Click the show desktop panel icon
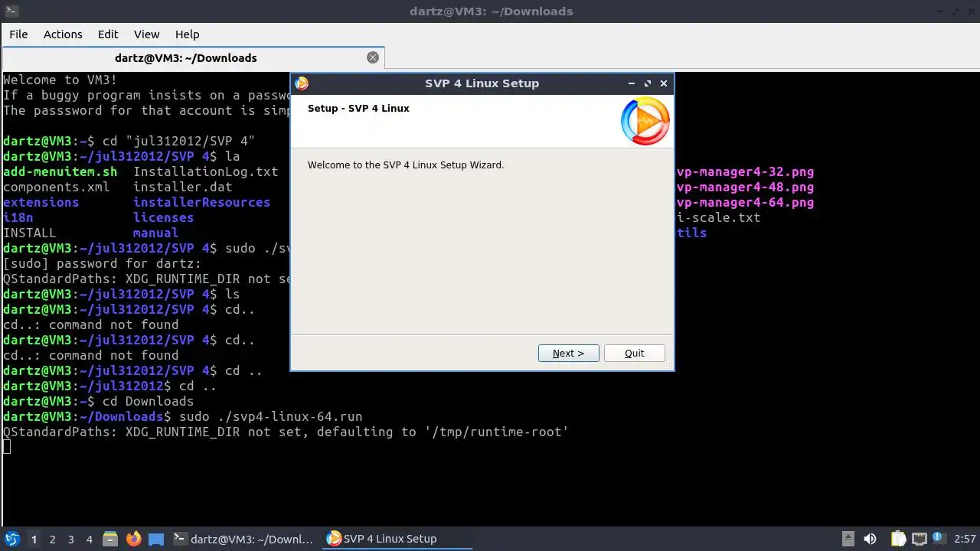 click(156, 539)
